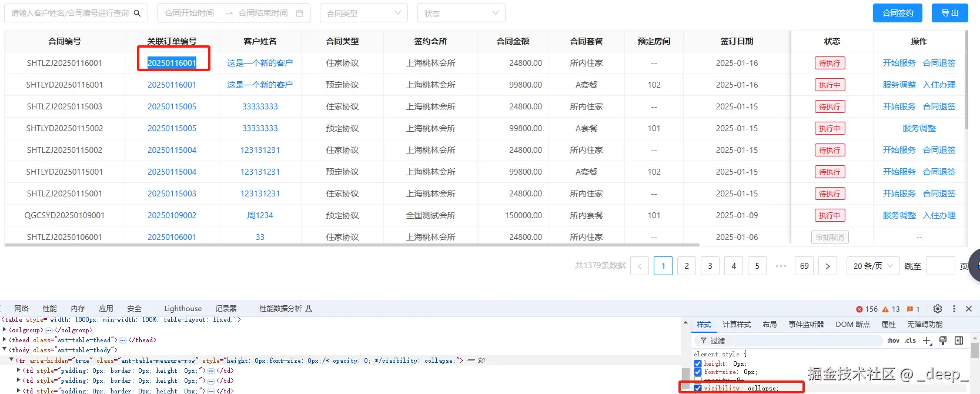980x394 pixels.
Task: Enable the struck-through opacity property checkbox
Action: (x=698, y=380)
